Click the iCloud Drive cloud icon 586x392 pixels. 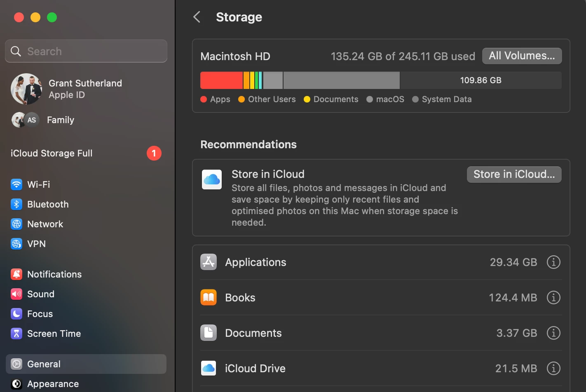coord(209,368)
